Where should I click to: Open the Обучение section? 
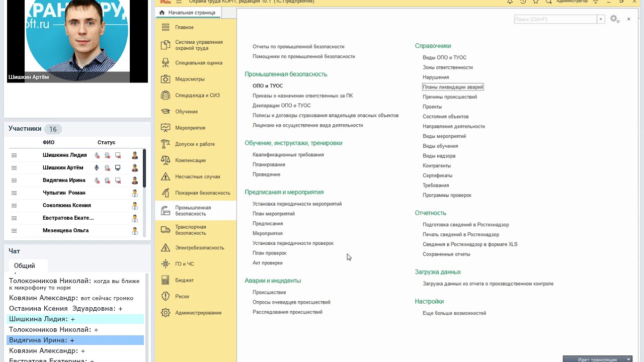(x=196, y=112)
